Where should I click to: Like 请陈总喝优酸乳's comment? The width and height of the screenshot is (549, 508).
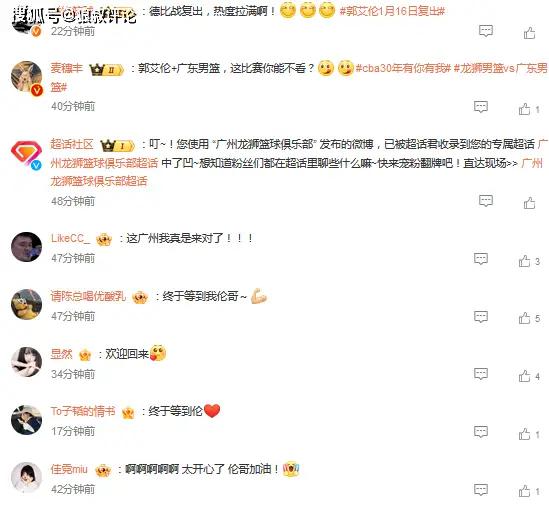coord(524,318)
